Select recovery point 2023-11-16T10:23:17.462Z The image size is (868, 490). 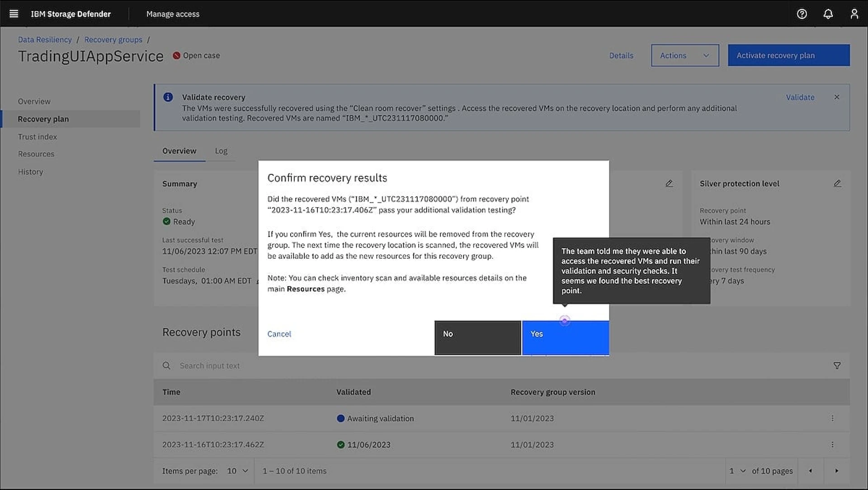(x=213, y=445)
